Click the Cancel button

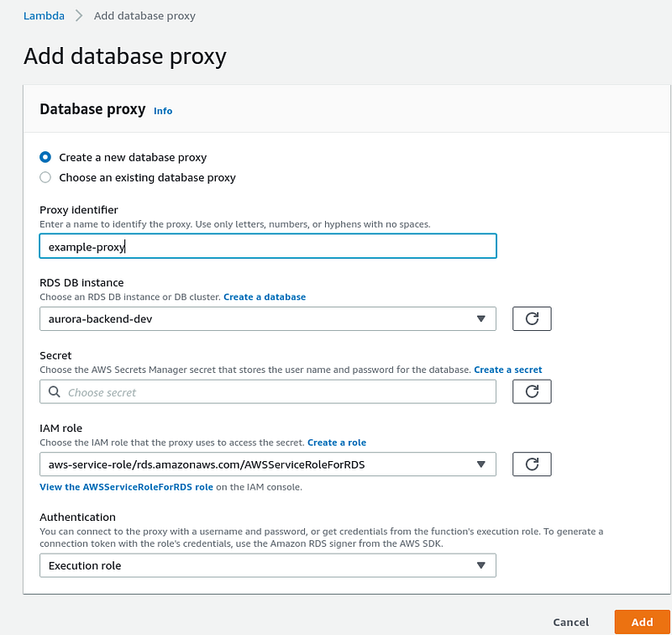tap(571, 622)
